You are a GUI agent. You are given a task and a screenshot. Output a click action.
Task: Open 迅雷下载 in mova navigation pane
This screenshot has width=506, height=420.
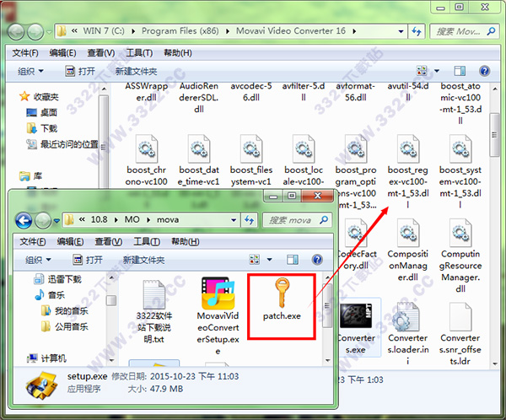click(57, 279)
